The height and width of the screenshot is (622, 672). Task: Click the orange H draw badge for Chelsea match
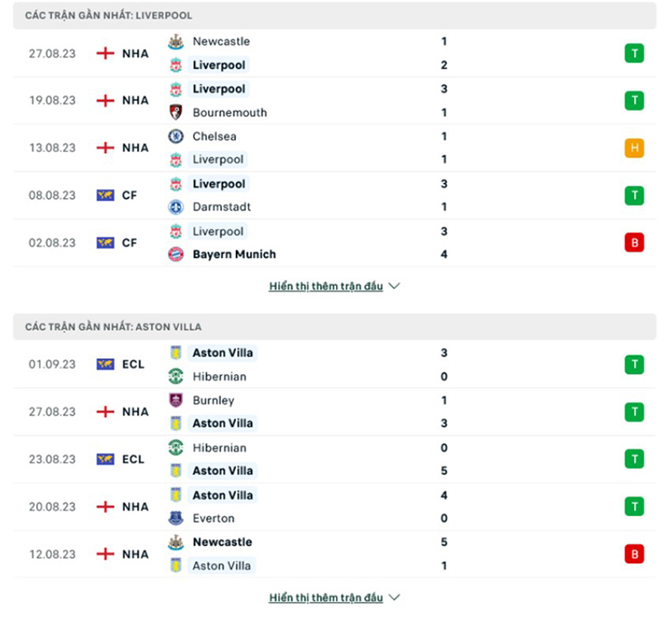point(634,147)
